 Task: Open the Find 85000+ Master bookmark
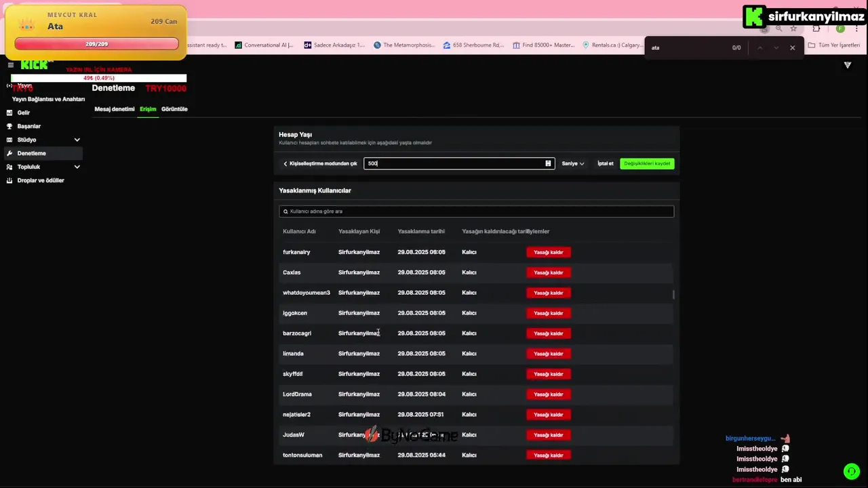[544, 45]
